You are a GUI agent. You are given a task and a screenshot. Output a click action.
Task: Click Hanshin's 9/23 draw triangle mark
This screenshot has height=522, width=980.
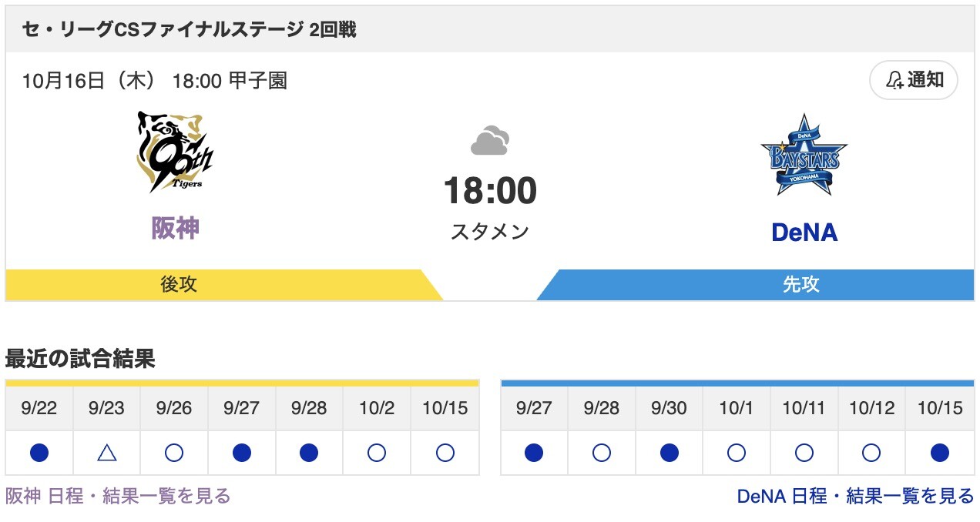(x=106, y=453)
